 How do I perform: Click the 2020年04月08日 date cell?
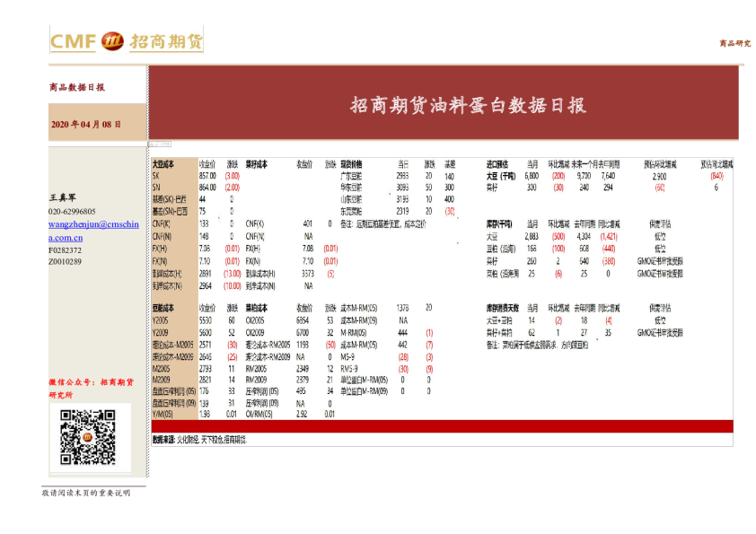click(87, 123)
